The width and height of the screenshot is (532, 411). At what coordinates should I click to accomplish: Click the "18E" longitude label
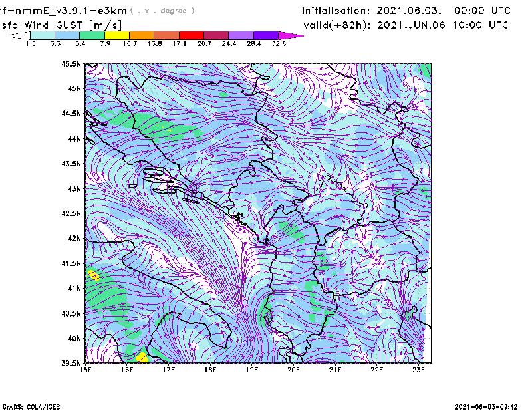[x=210, y=370]
